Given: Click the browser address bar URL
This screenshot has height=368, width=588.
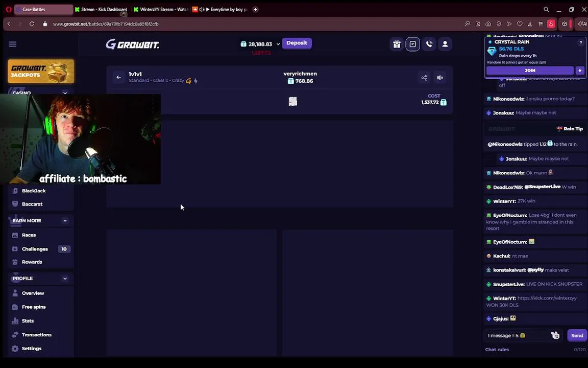Looking at the screenshot, I should pos(106,24).
